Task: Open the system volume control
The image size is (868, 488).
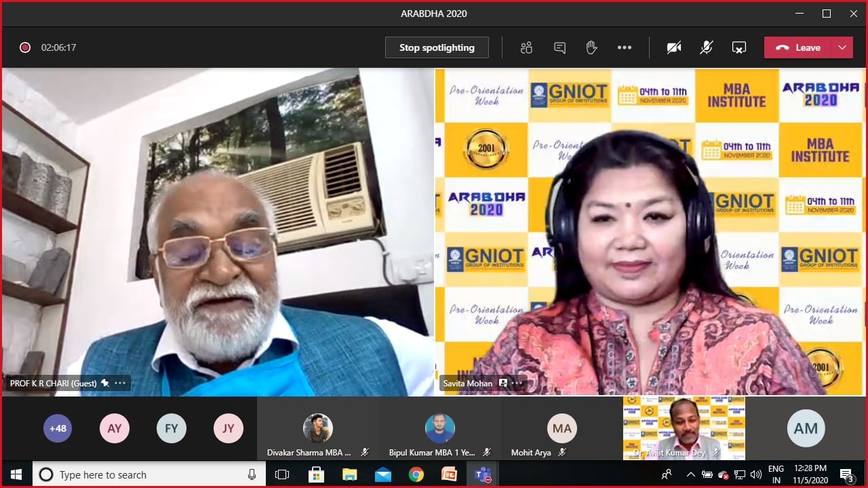Action: click(x=756, y=474)
